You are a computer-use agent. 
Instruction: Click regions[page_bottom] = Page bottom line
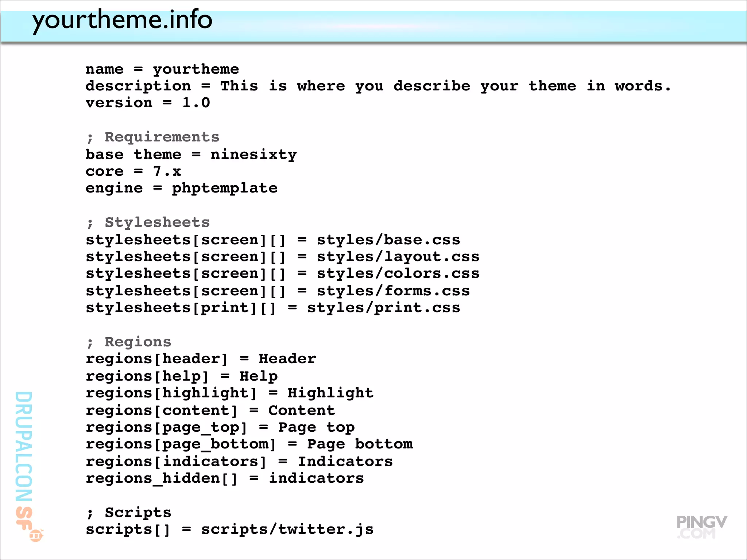coord(249,444)
